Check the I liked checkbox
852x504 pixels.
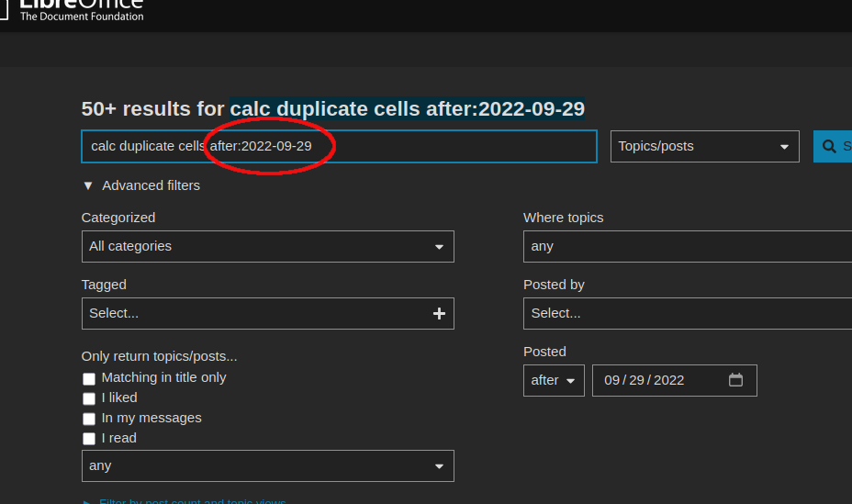tap(89, 398)
